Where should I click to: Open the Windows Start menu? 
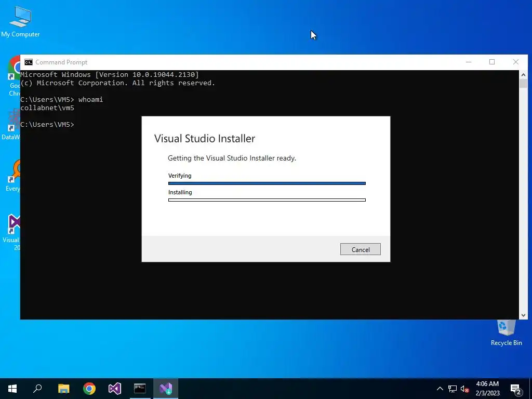coord(12,389)
